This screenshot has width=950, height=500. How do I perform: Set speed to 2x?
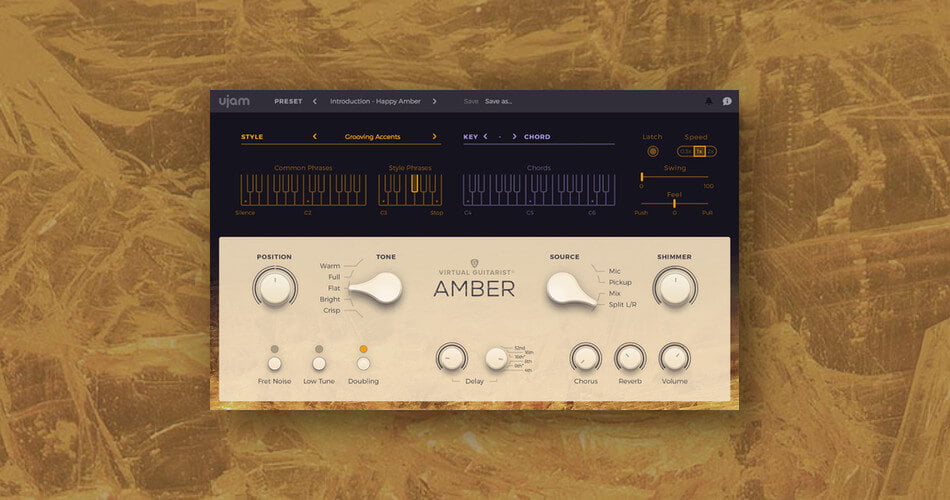[711, 152]
